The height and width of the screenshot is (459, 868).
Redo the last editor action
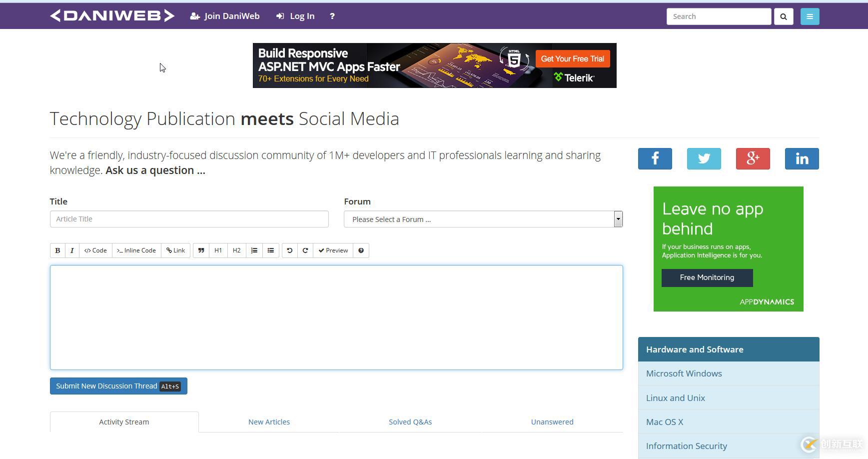(305, 250)
